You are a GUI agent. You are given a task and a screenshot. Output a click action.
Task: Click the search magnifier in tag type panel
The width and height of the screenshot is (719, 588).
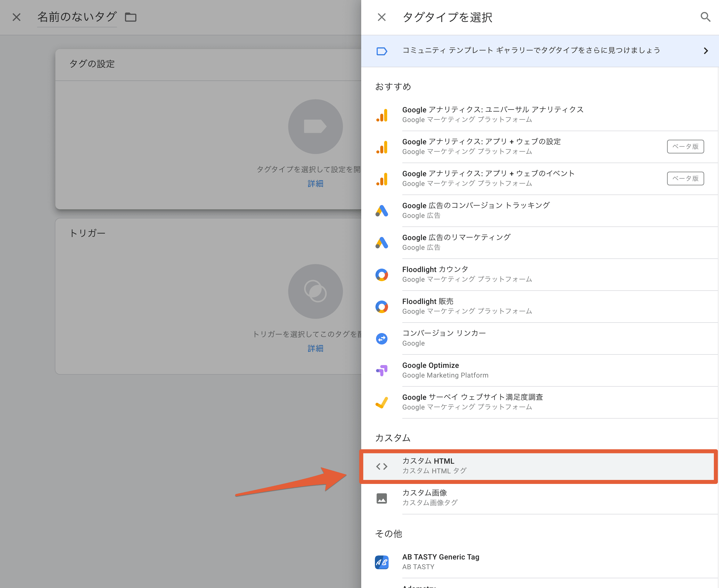(705, 17)
